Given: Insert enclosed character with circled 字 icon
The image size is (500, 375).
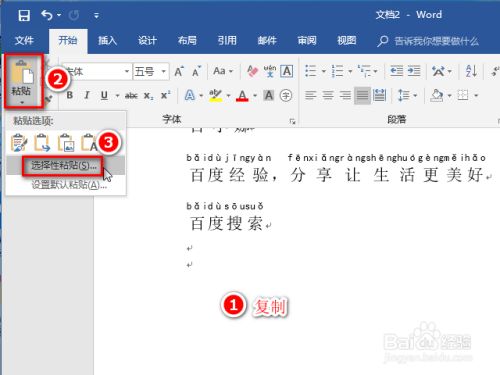Looking at the screenshot, I should (x=286, y=96).
